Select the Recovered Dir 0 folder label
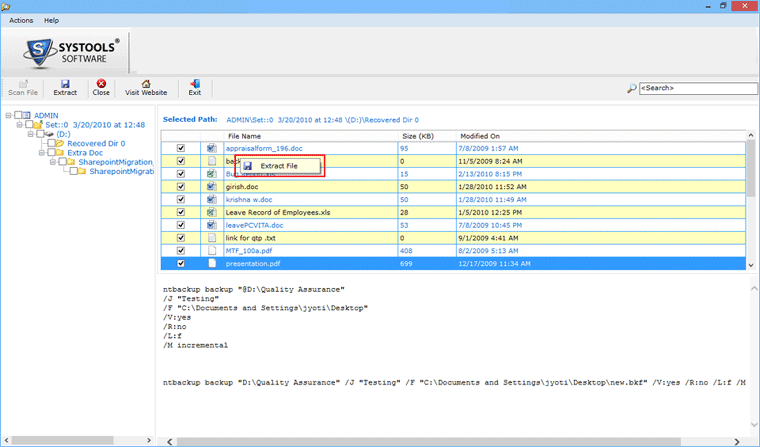The image size is (760, 447). tap(96, 144)
